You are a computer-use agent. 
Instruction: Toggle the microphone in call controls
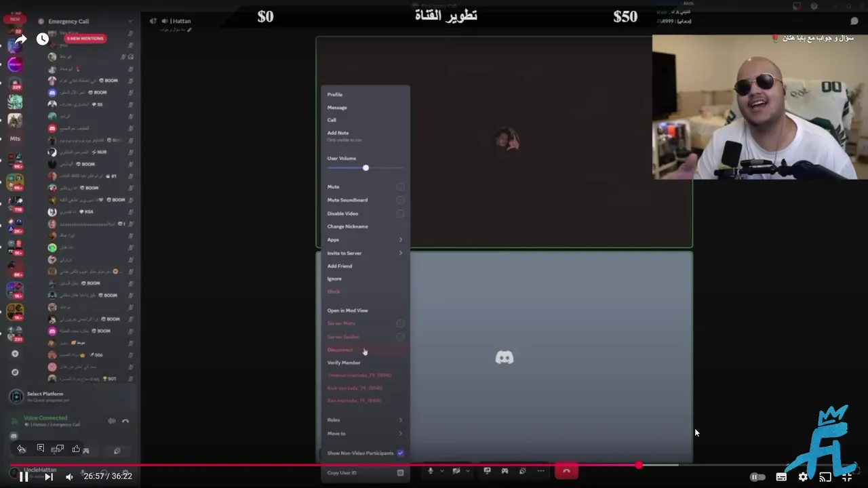[x=430, y=470]
